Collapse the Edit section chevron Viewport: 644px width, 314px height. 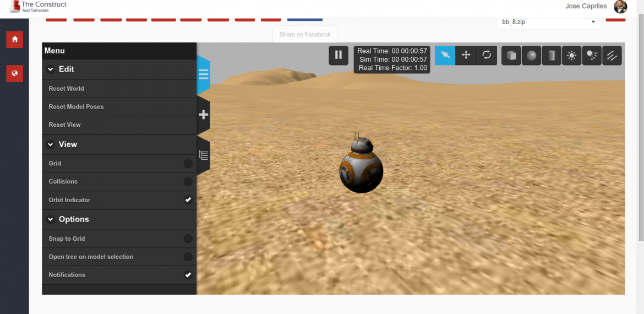[x=51, y=69]
